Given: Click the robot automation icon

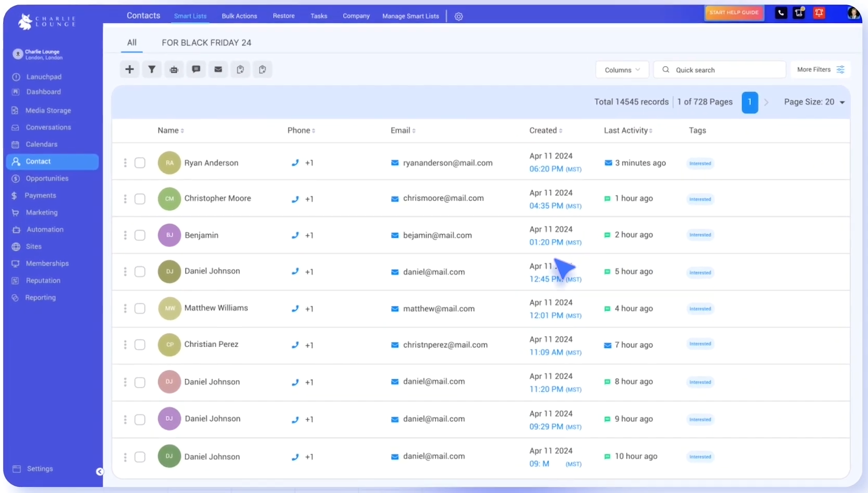Looking at the screenshot, I should pyautogui.click(x=174, y=69).
